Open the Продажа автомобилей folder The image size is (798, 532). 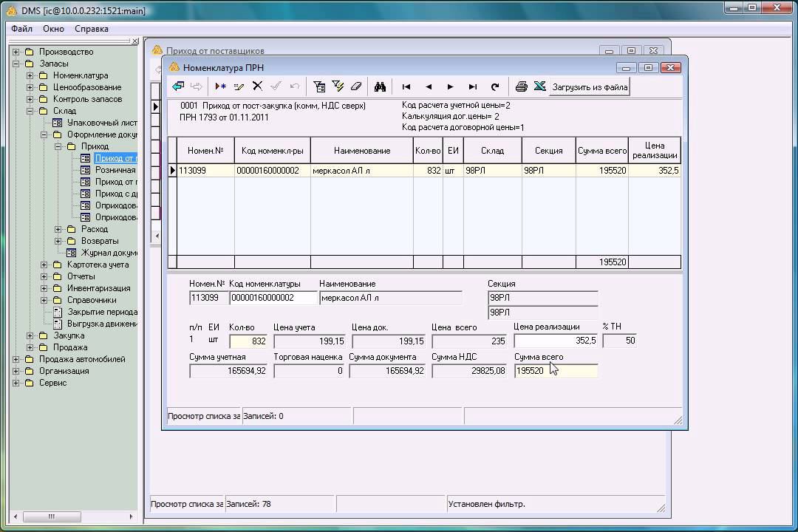82,359
